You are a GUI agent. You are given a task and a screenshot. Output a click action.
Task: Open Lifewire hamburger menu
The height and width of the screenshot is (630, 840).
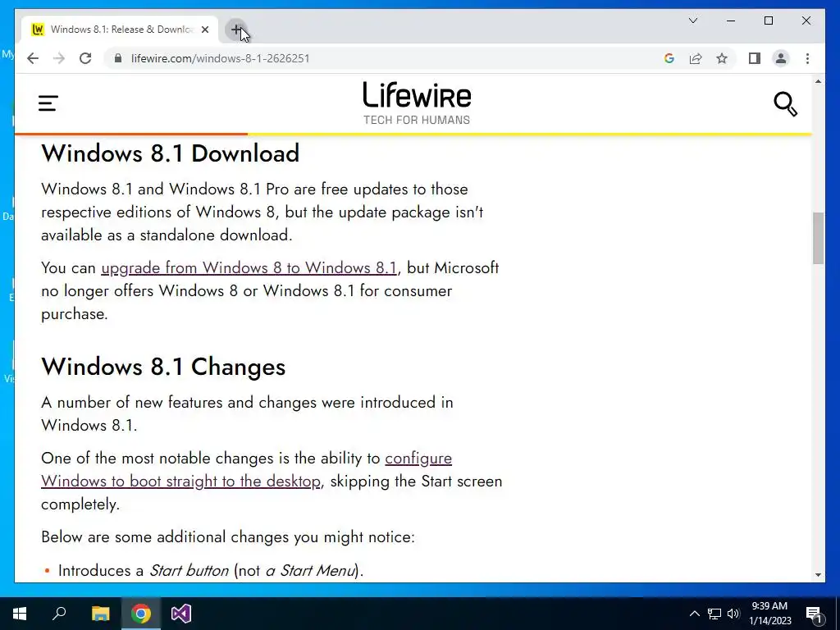[48, 103]
